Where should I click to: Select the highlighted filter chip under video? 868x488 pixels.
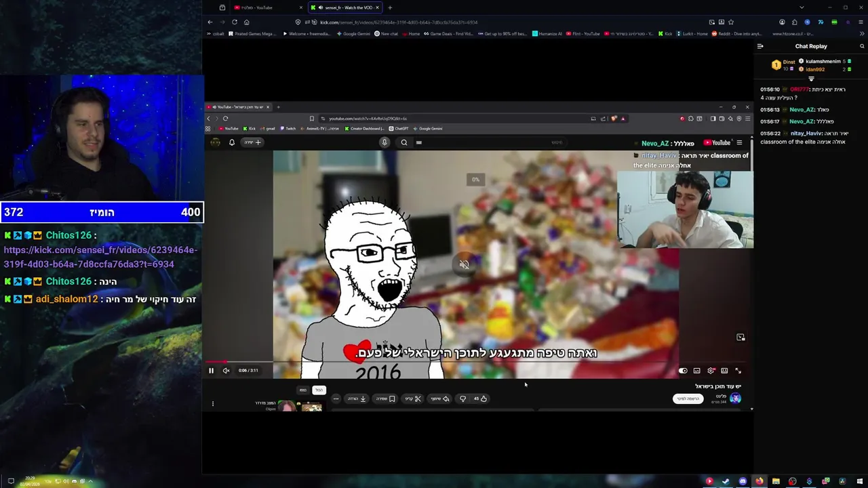pos(319,390)
